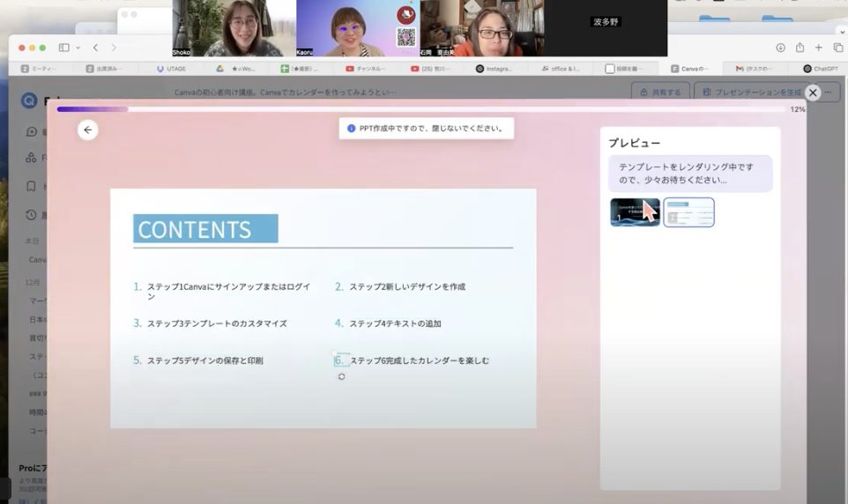Click the 共有する share button
The image size is (848, 504).
point(660,92)
